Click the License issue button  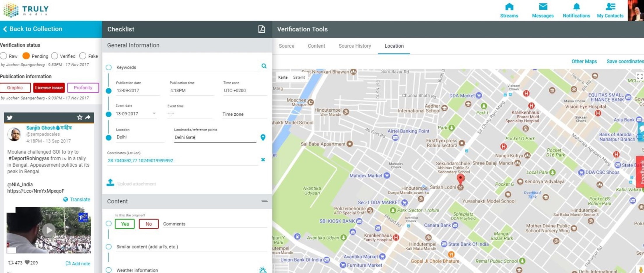click(x=49, y=88)
